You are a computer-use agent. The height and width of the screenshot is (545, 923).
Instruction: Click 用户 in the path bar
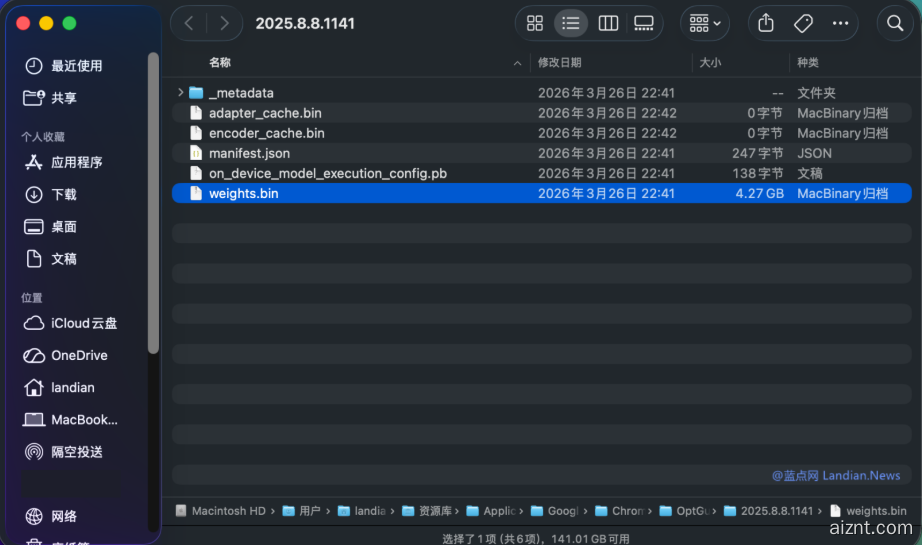click(302, 511)
